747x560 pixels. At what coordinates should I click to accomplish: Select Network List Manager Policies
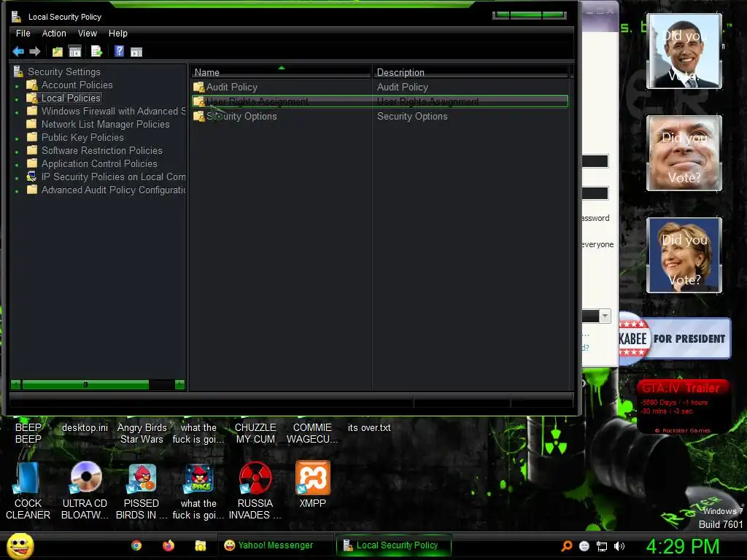pos(105,124)
